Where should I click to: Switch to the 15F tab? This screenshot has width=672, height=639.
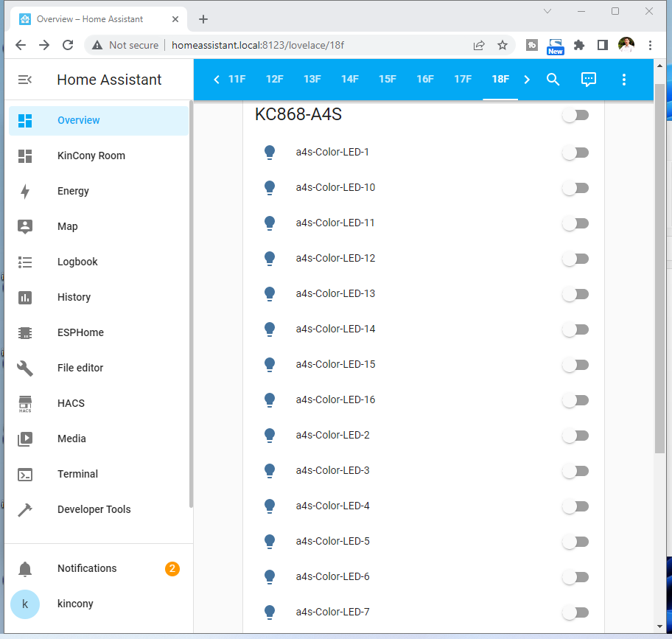point(388,79)
